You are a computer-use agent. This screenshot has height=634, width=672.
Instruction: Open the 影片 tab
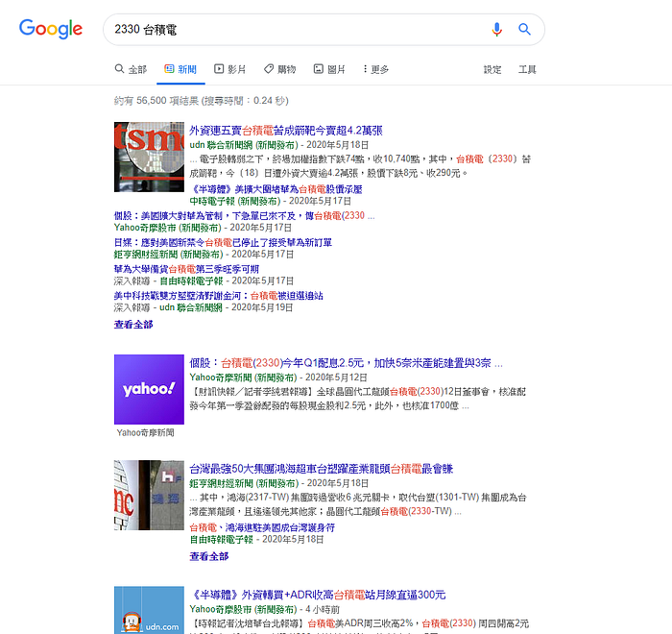point(230,69)
